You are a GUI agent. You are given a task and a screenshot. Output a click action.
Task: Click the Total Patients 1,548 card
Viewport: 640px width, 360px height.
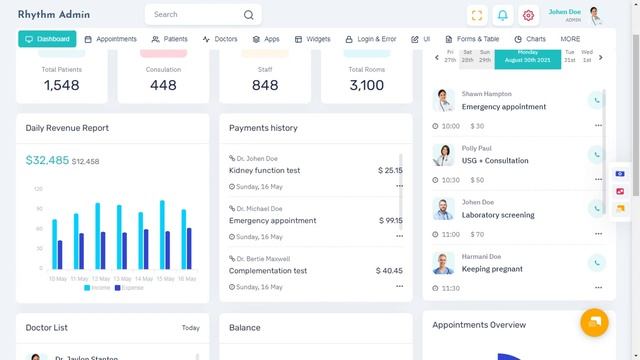coord(62,76)
